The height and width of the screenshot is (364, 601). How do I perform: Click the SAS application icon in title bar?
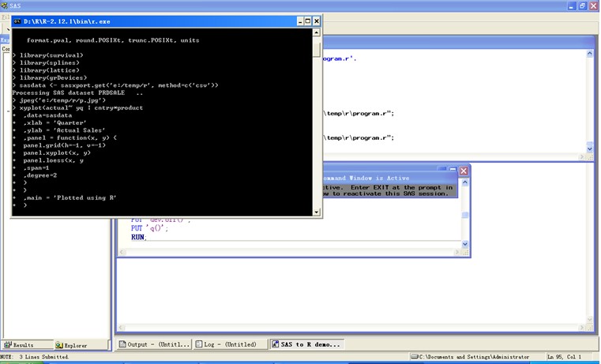pos(5,5)
